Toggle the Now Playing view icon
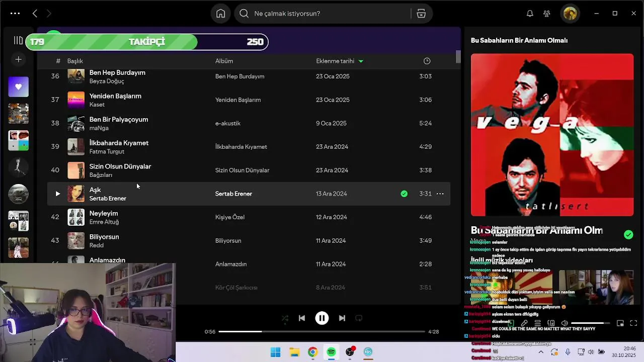The width and height of the screenshot is (644, 362). click(511, 323)
